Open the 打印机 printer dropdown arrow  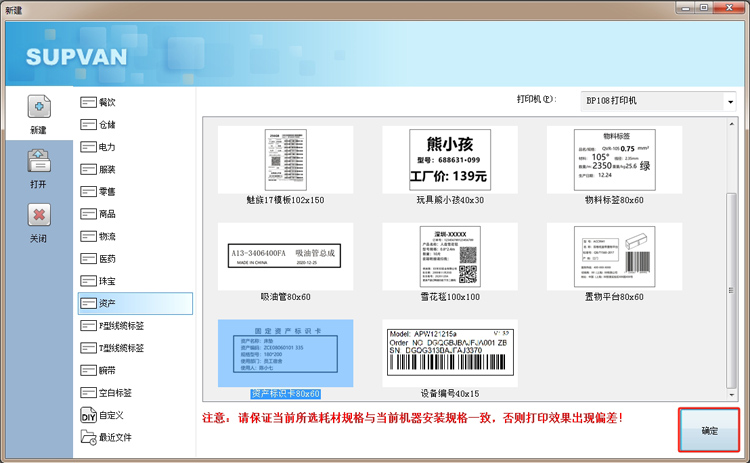coord(729,101)
